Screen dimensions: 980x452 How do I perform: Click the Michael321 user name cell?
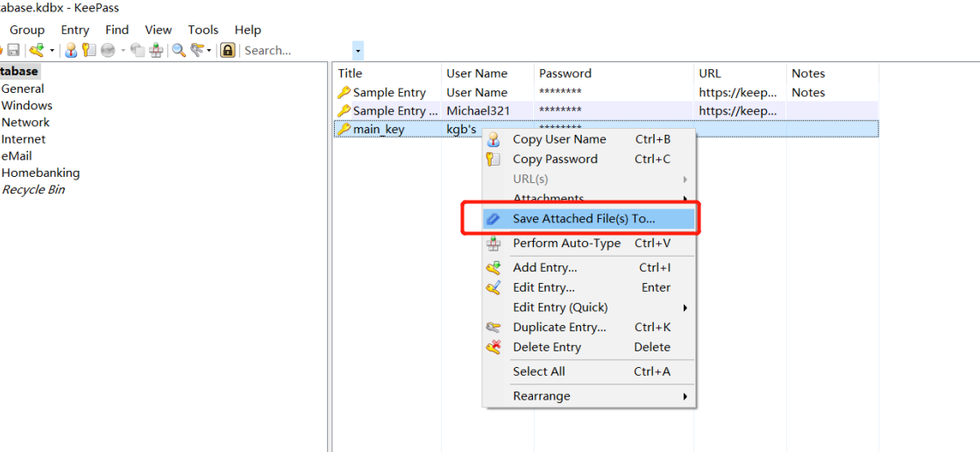point(478,111)
